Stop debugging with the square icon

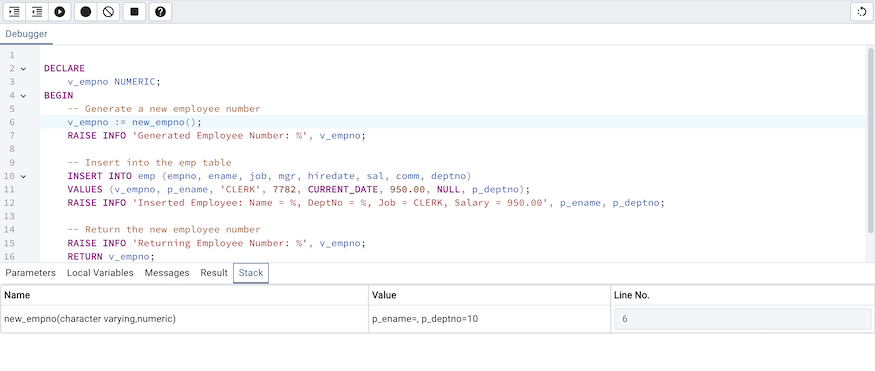click(x=134, y=12)
